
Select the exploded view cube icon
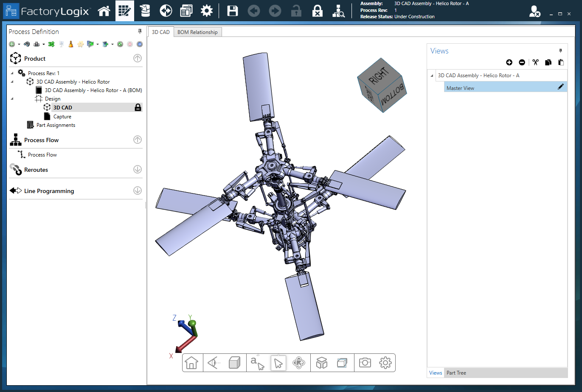point(321,363)
